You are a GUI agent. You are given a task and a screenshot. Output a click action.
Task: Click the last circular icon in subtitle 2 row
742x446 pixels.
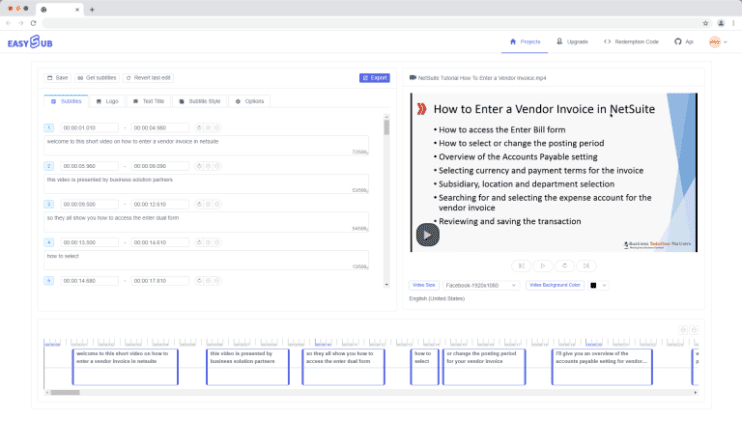tap(217, 166)
